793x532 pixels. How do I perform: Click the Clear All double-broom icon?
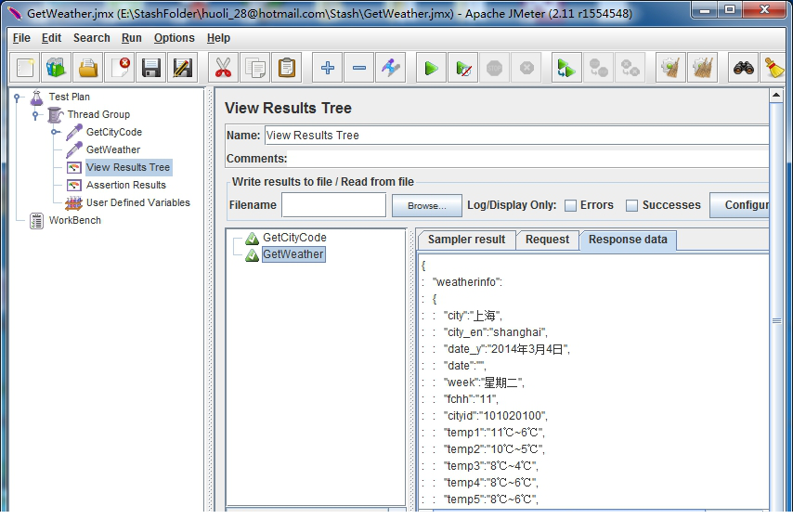[x=703, y=68]
